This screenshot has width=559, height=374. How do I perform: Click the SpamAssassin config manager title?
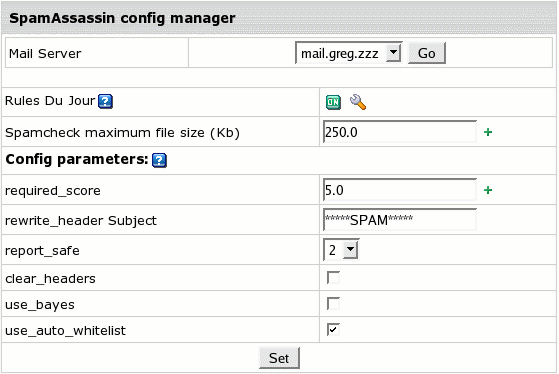[x=122, y=18]
